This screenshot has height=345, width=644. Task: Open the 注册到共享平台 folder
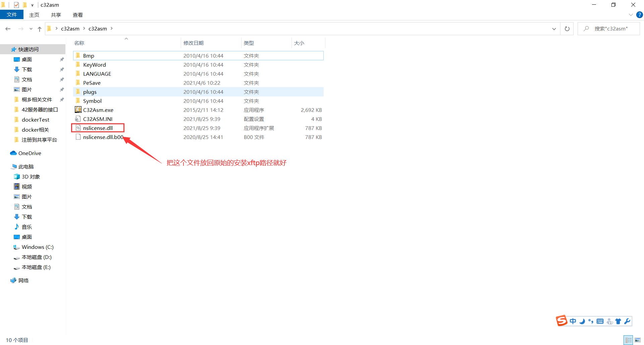pyautogui.click(x=39, y=140)
